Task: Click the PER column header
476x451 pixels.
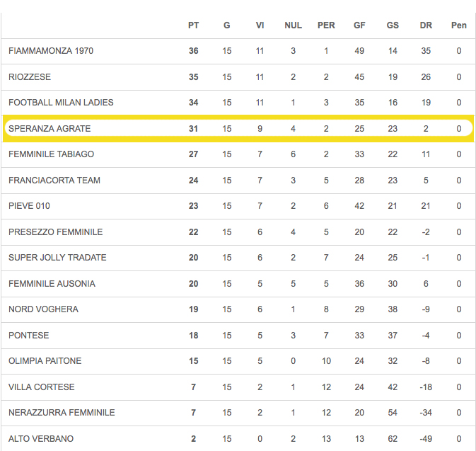Action: [326, 25]
